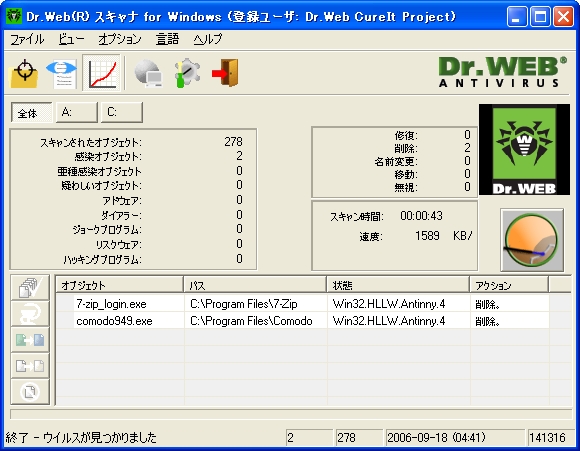Image resolution: width=580 pixels, height=451 pixels.
Task: Click the オブジェクト column header
Action: [x=120, y=285]
